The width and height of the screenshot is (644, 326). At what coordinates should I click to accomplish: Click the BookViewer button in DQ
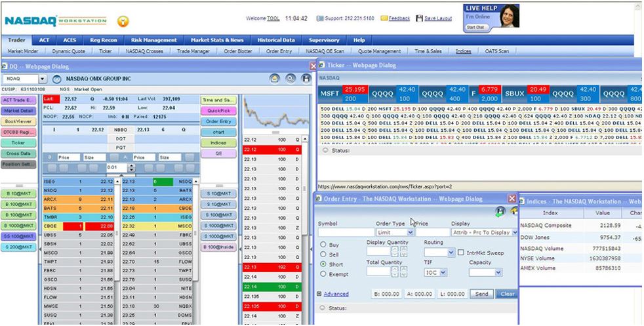(x=18, y=121)
